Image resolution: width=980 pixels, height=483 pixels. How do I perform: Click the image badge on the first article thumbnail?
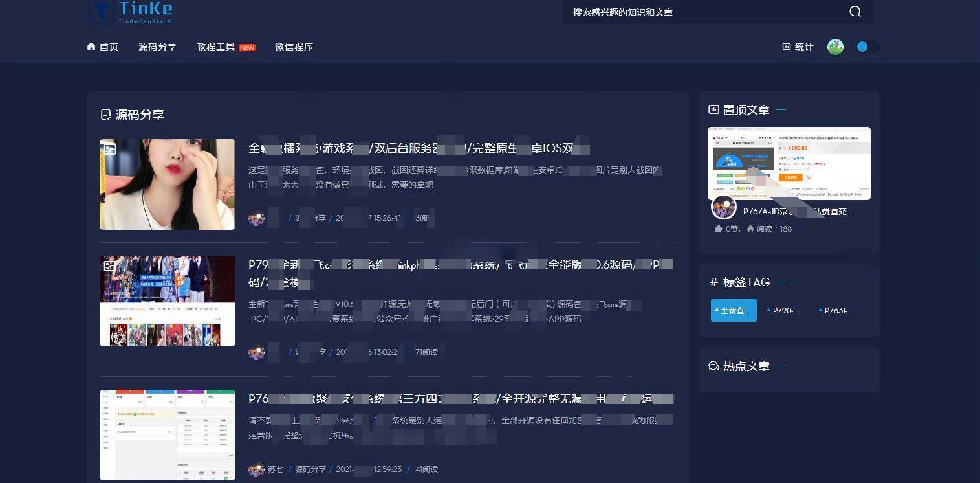tap(111, 149)
